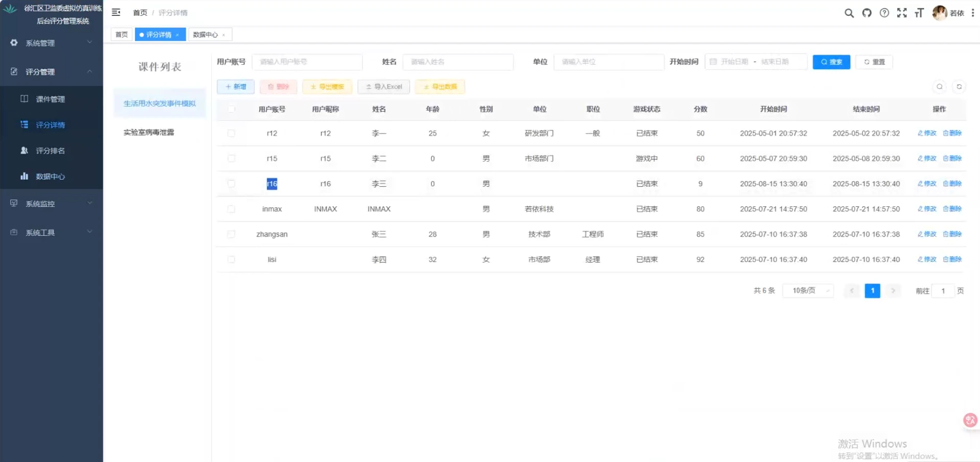Screen dimensions: 980x462
Task: Check the row checkbox for 李二
Action: click(231, 158)
